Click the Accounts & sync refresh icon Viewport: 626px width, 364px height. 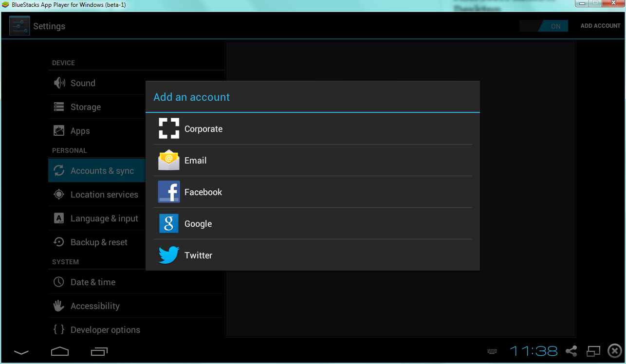click(59, 170)
